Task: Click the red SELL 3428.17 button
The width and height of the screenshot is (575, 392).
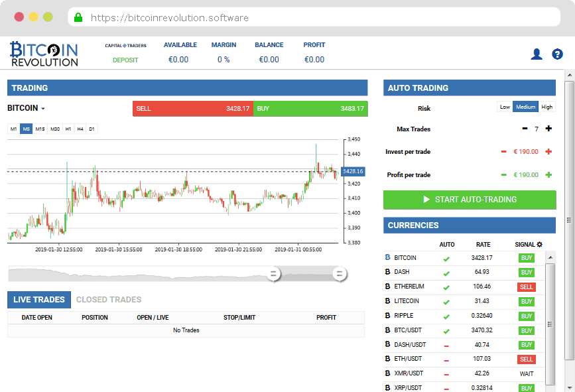Action: click(193, 109)
